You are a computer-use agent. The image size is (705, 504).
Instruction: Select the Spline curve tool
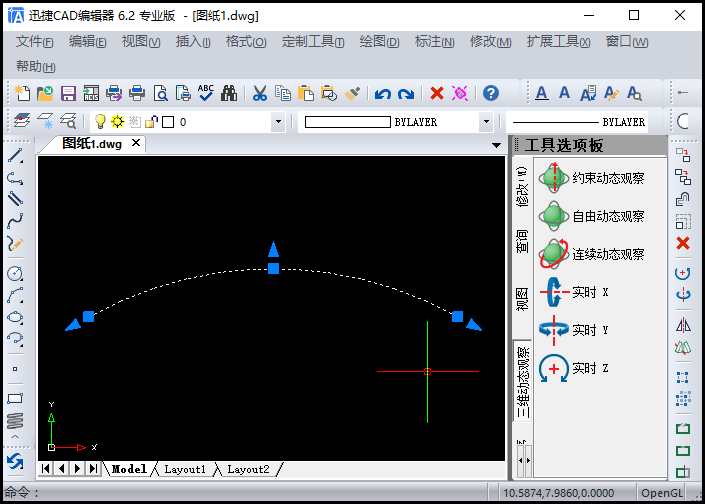(15, 221)
